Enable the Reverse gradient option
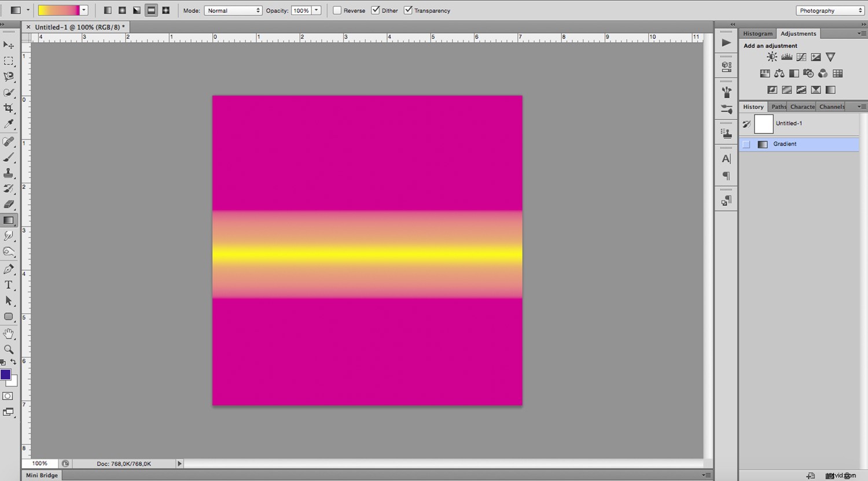 coord(337,10)
